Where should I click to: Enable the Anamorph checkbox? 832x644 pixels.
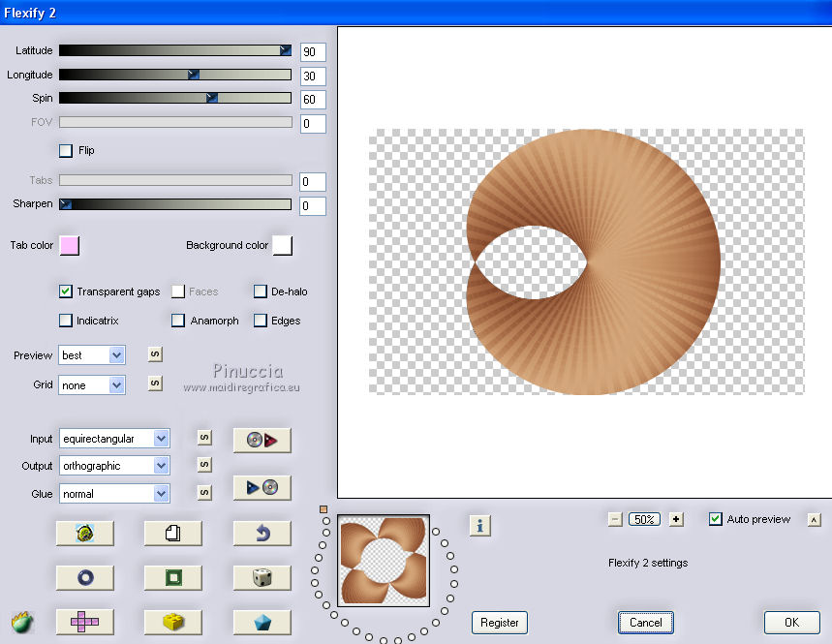(178, 321)
